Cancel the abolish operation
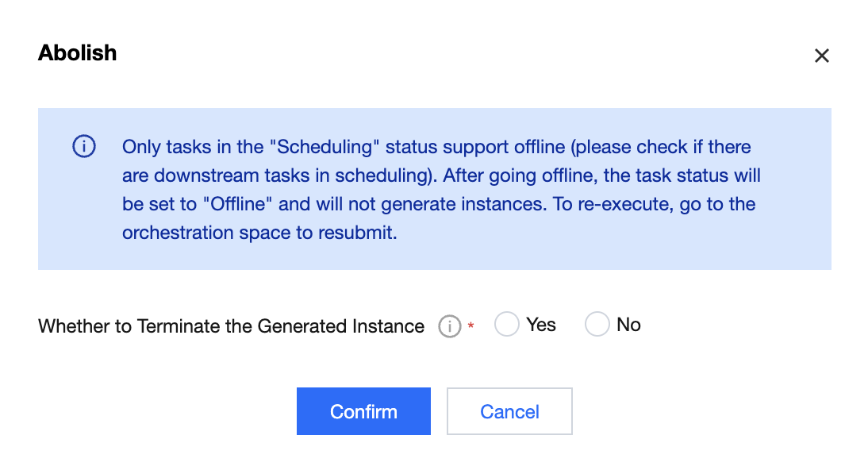Screen dimensions: 868x470 [509, 411]
